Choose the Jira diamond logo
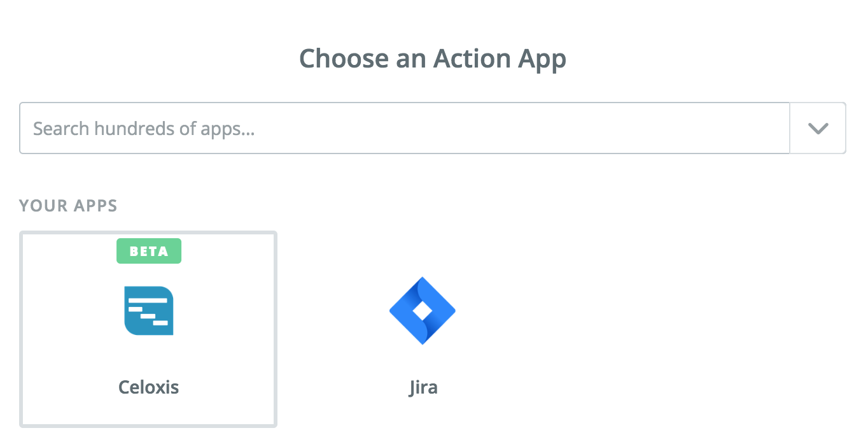 (423, 311)
